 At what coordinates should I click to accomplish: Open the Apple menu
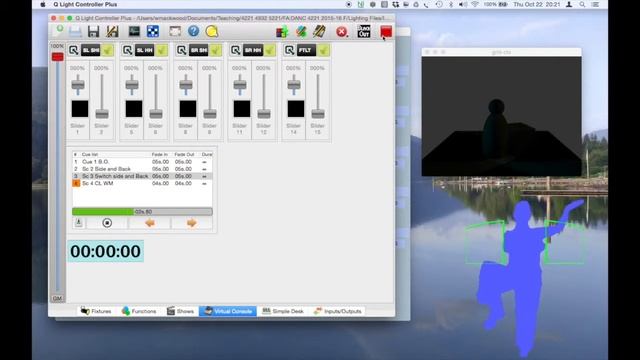43,4
